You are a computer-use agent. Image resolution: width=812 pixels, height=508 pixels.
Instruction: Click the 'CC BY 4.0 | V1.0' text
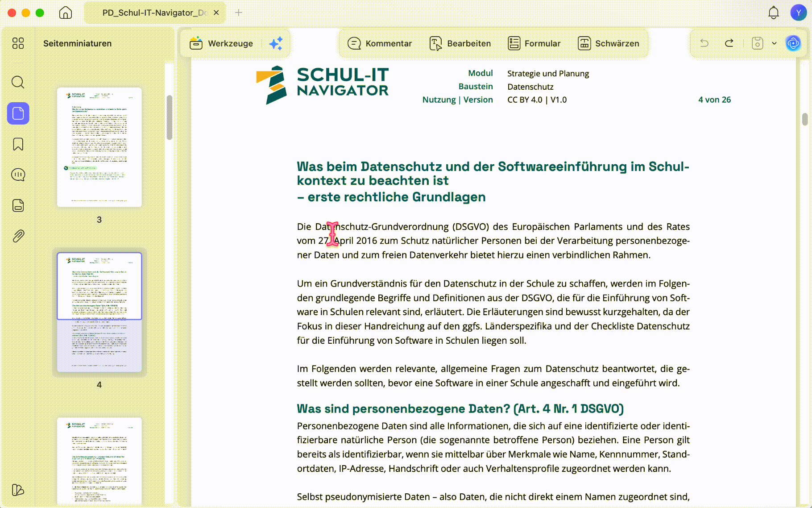pyautogui.click(x=537, y=100)
